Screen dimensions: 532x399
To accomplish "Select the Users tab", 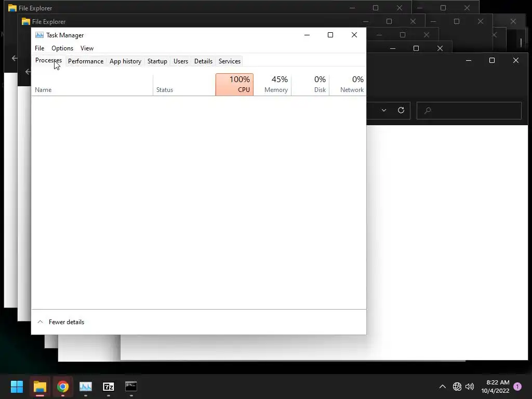I will (180, 61).
